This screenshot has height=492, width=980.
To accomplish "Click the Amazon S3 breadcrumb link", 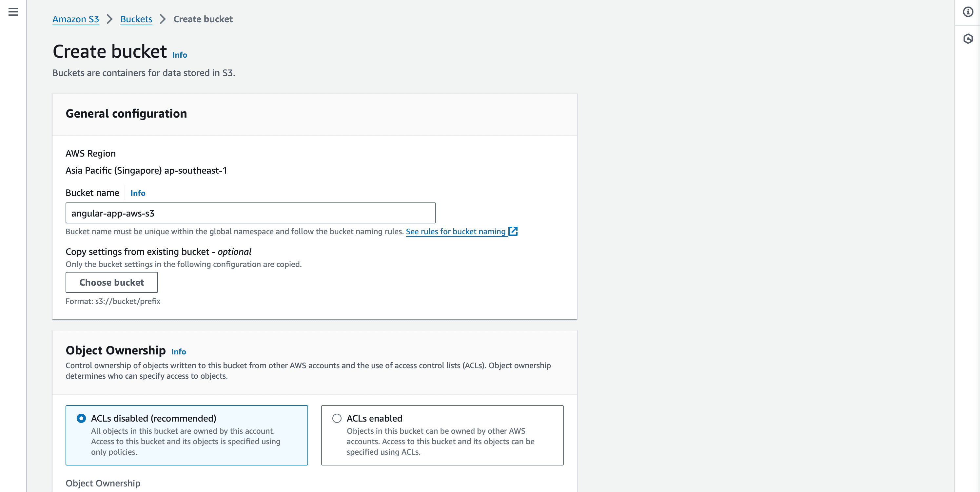I will (76, 19).
